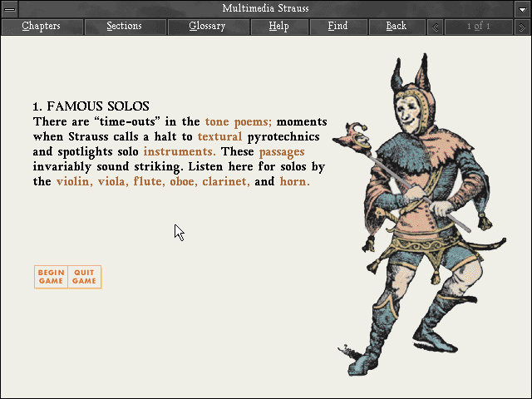The image size is (532, 399).
Task: Open the window control menu box
Action: point(9,8)
